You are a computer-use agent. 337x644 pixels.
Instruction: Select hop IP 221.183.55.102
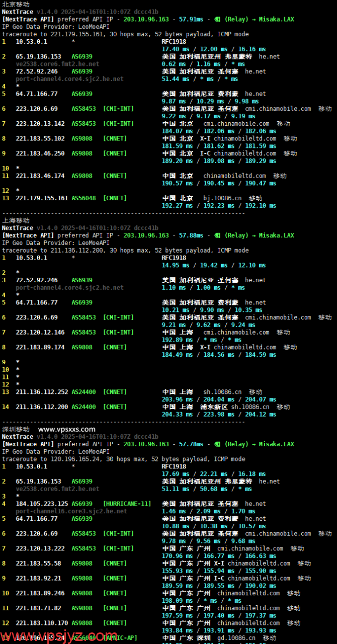pyautogui.click(x=40, y=139)
